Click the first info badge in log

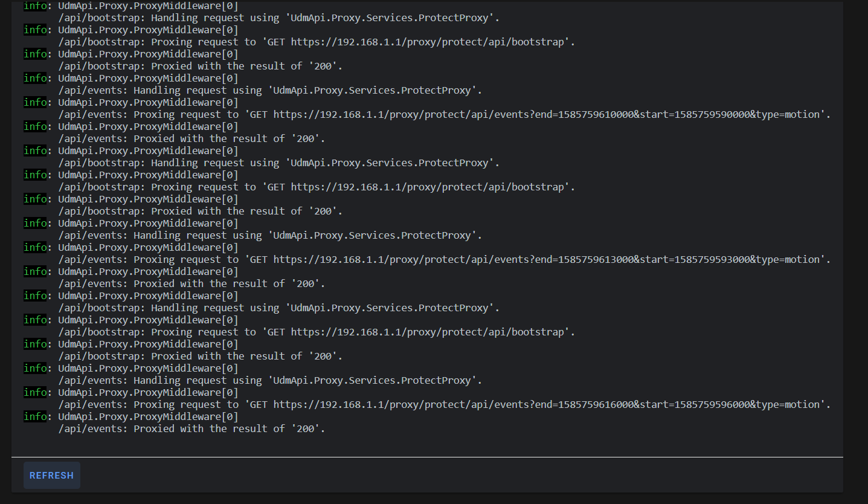point(35,5)
